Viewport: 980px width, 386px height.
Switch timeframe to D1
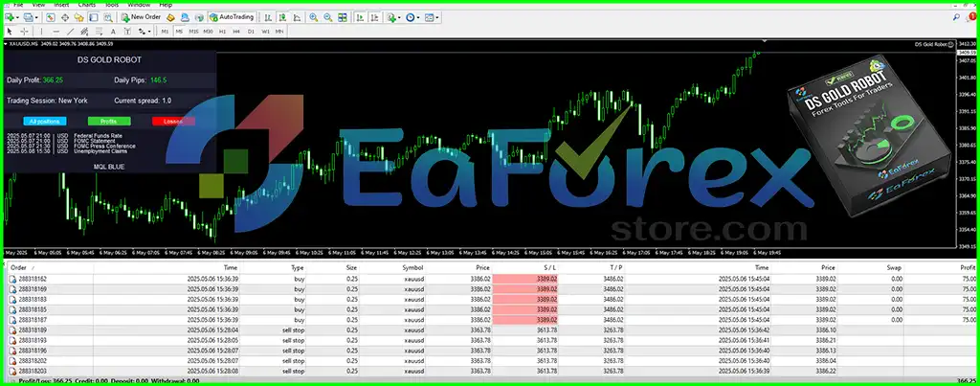(x=251, y=32)
